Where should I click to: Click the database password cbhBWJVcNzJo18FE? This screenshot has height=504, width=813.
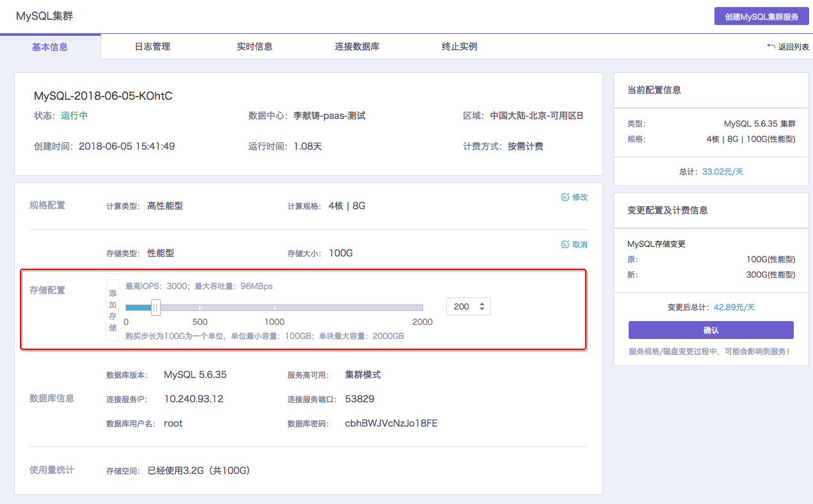391,423
